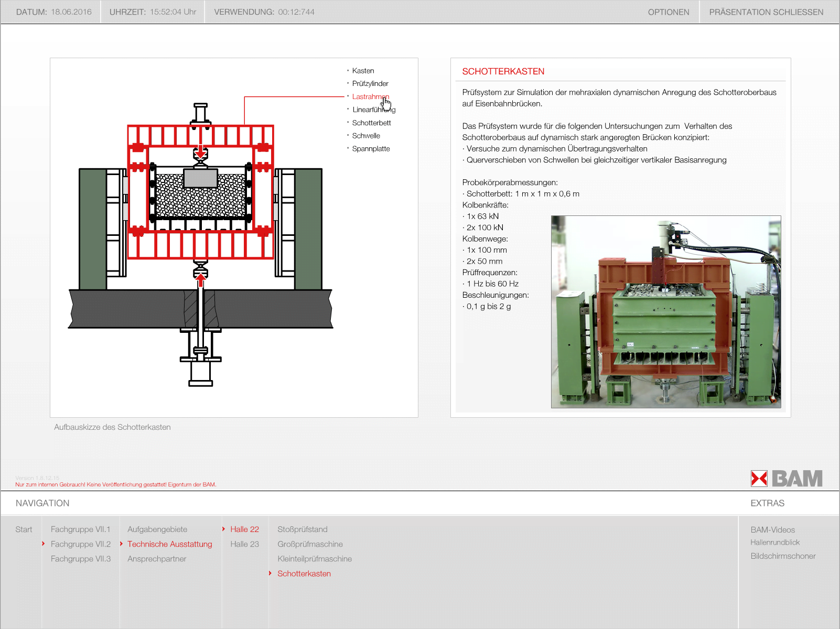
Task: Open Stoßprüfstand equipment page
Action: 302,529
